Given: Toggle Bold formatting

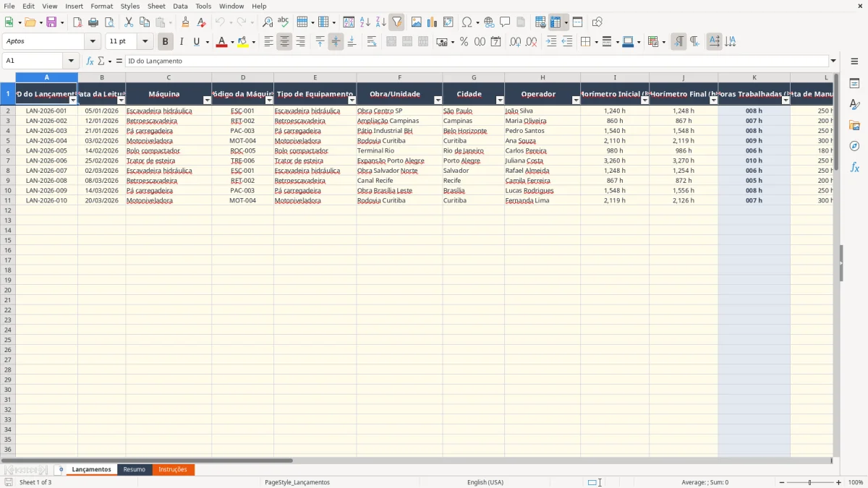Looking at the screenshot, I should click(166, 42).
